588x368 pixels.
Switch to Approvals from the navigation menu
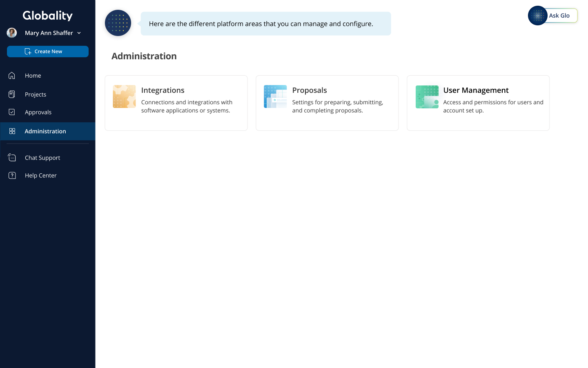coord(38,112)
